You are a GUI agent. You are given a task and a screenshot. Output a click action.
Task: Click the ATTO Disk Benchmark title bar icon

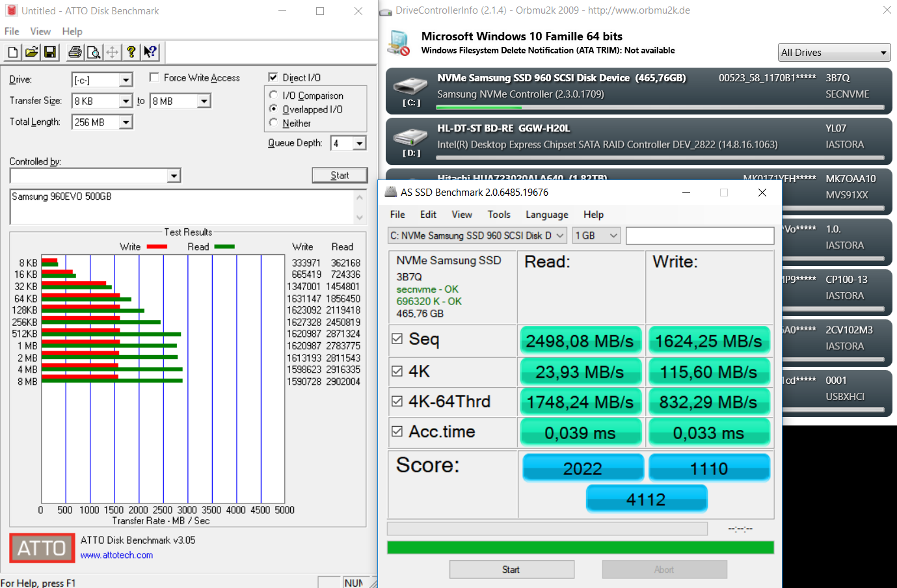11,10
